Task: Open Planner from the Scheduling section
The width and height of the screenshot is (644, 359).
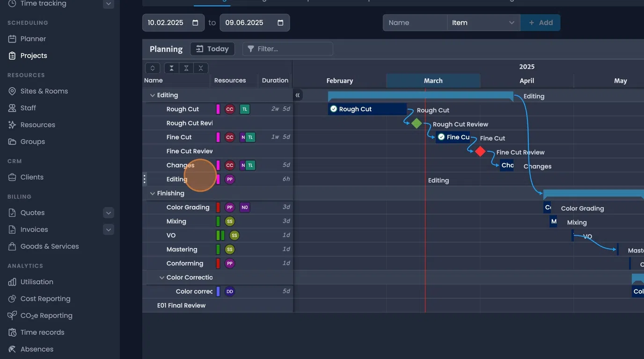Action: (x=33, y=38)
